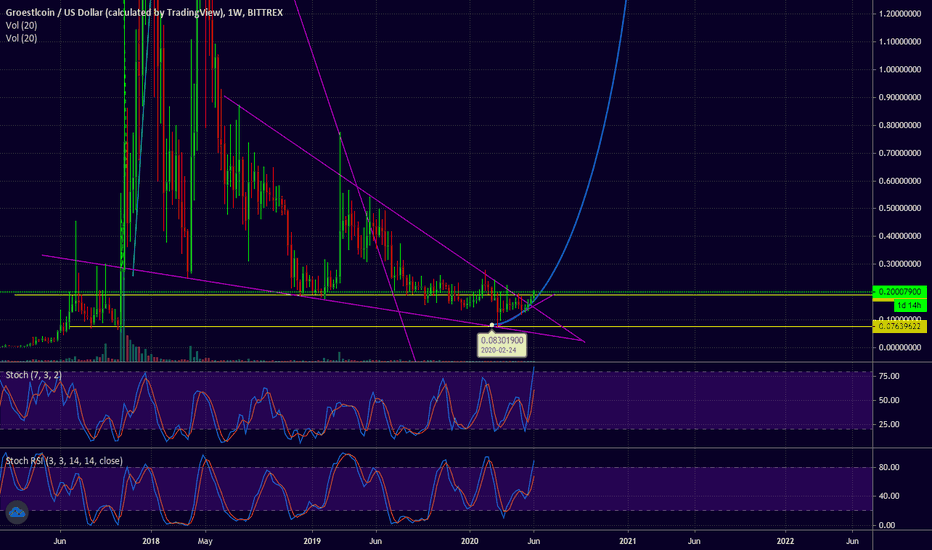932x550 pixels.
Task: Click the 2022 label on the time axis
Action: click(x=785, y=541)
